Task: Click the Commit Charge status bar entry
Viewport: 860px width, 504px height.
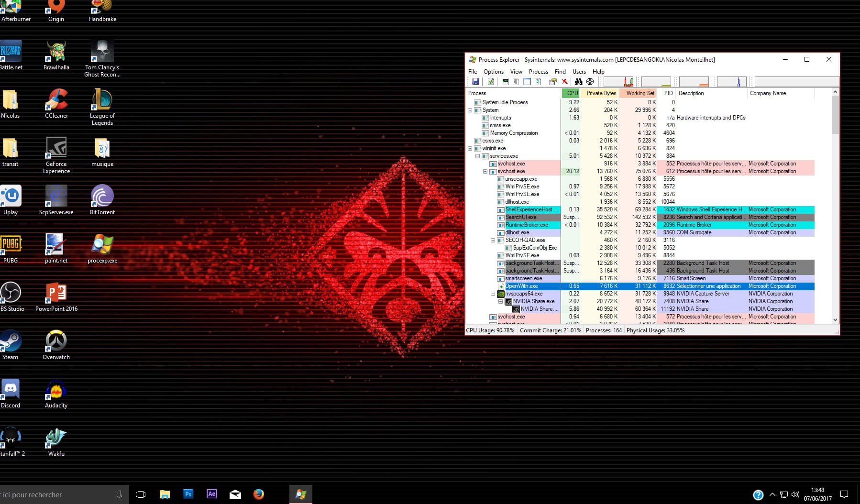Action: click(550, 330)
